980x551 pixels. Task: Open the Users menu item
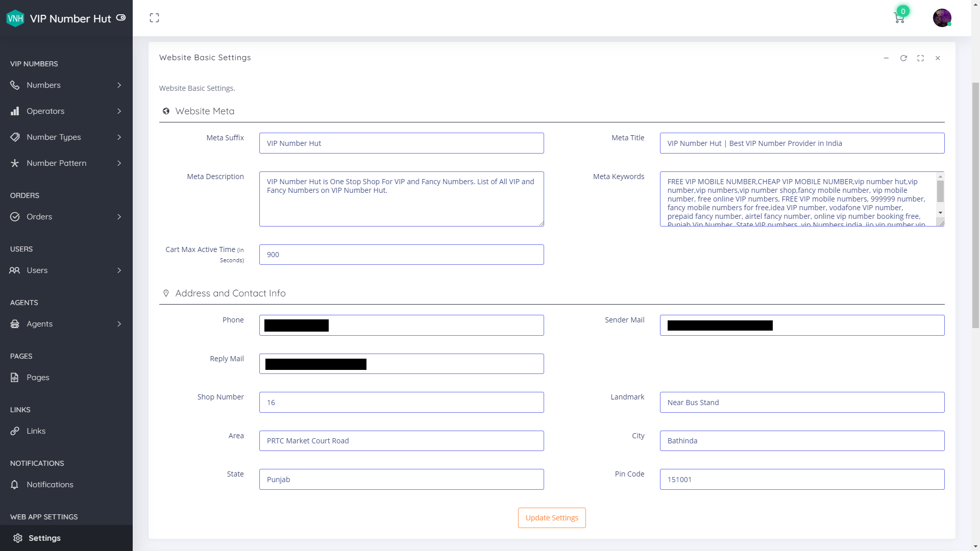point(66,270)
